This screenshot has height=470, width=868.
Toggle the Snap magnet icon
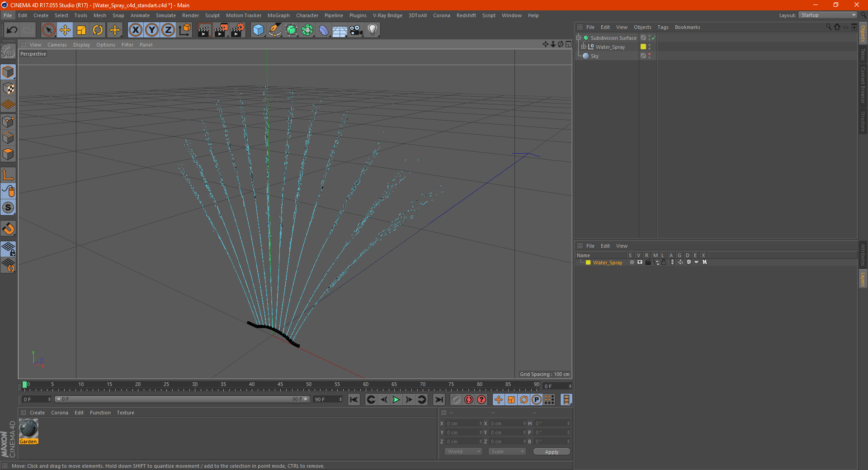click(8, 228)
